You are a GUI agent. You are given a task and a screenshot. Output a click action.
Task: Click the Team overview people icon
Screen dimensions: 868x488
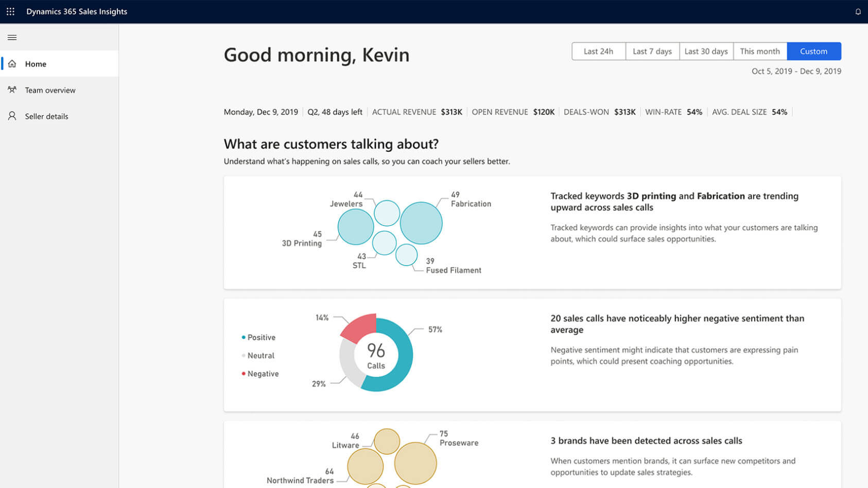point(12,90)
